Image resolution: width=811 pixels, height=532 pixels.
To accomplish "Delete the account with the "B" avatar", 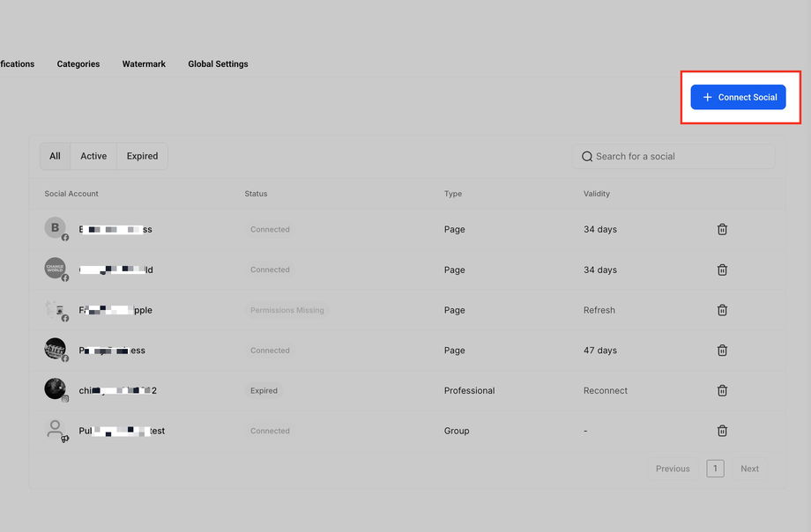I will click(x=722, y=229).
